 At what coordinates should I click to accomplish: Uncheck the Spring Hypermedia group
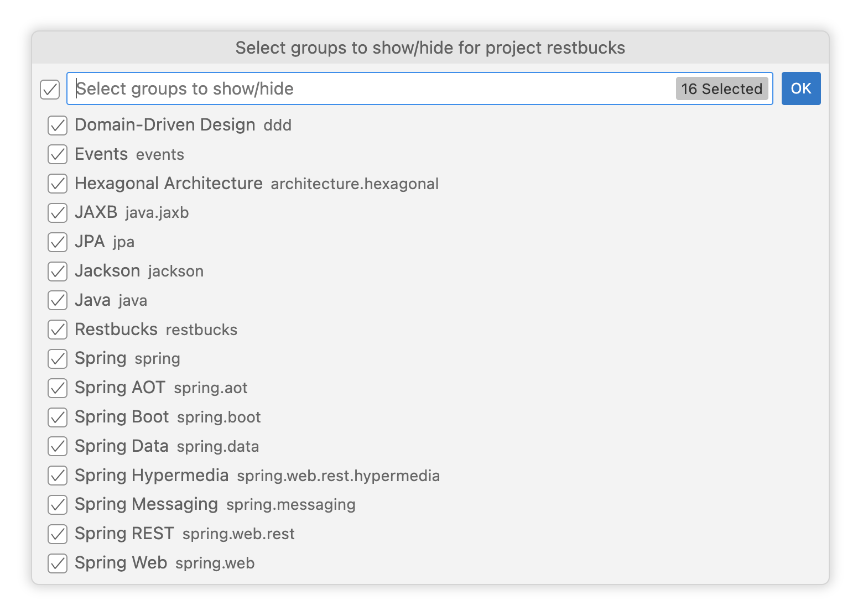[x=58, y=476]
